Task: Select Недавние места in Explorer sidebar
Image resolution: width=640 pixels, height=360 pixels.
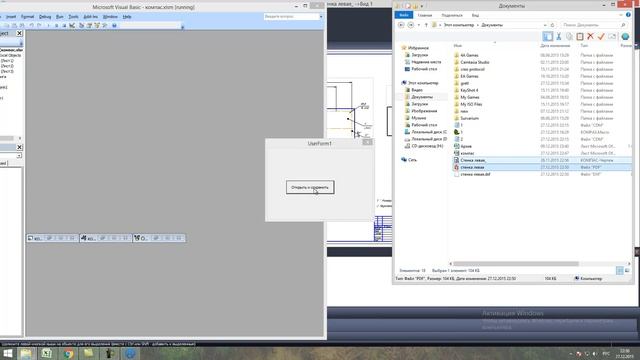Action: coord(426,62)
